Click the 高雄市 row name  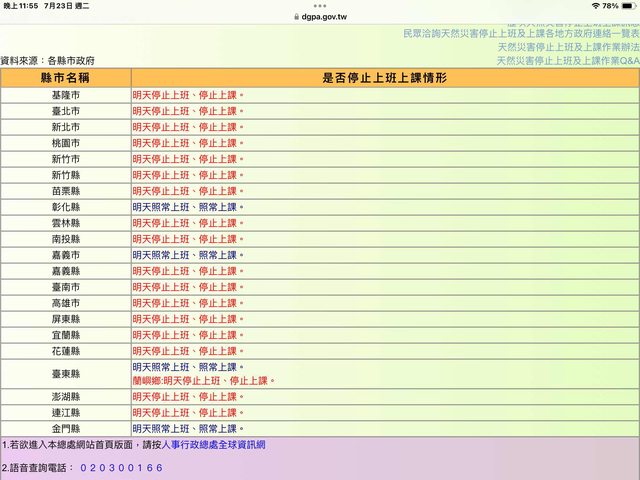tap(66, 303)
